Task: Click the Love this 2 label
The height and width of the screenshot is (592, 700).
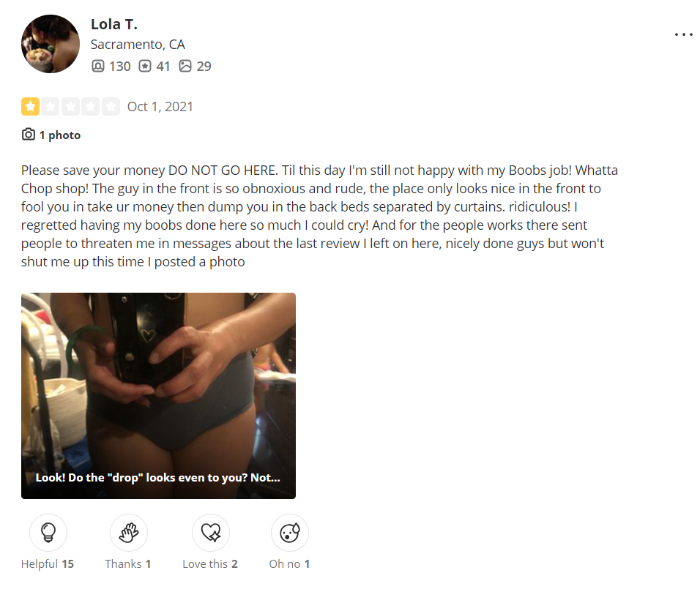Action: coord(210,564)
